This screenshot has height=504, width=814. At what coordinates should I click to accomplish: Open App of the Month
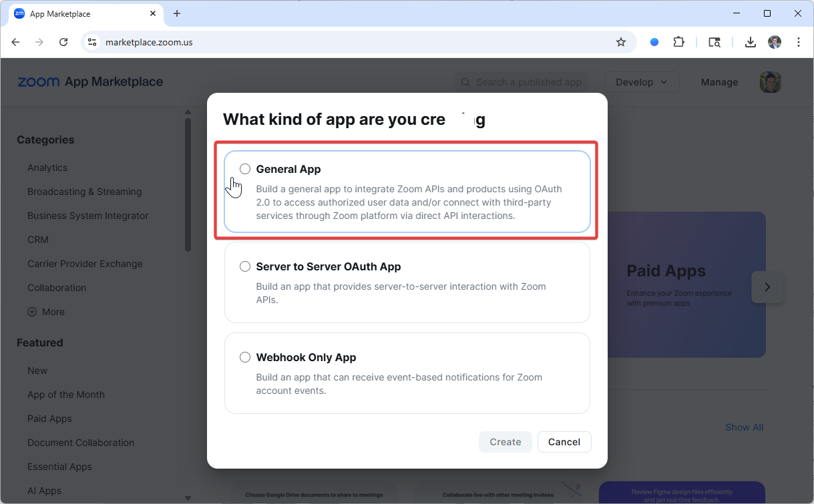(x=66, y=395)
